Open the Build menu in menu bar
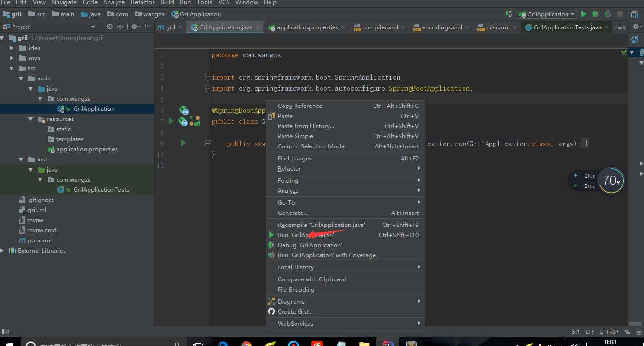This screenshot has width=644, height=346. pyautogui.click(x=167, y=3)
